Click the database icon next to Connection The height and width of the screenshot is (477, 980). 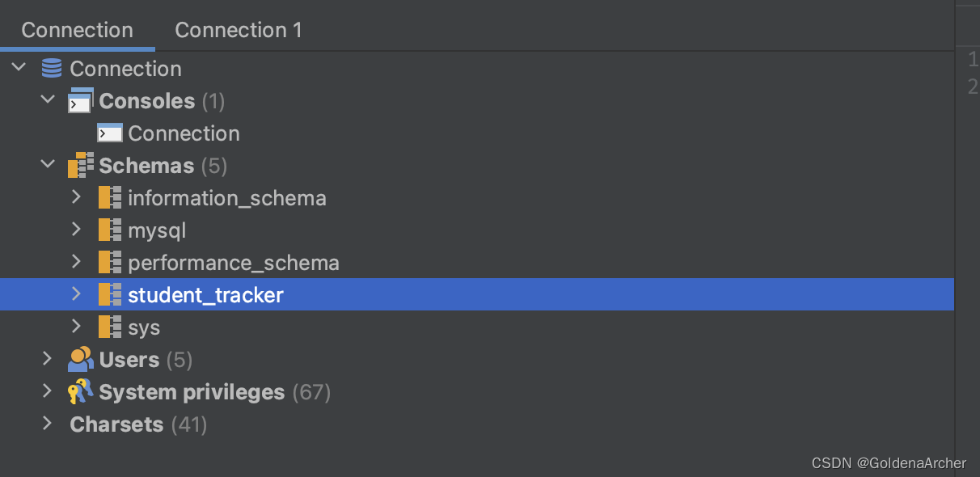click(x=50, y=69)
